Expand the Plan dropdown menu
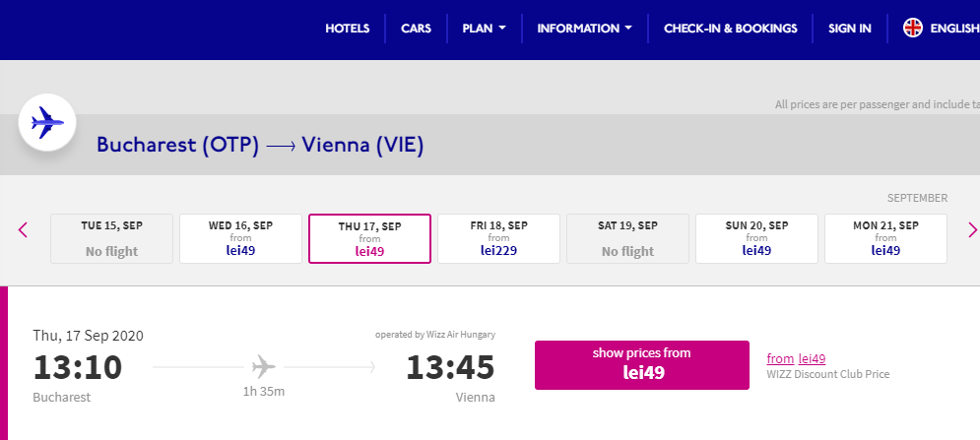980x440 pixels. pyautogui.click(x=484, y=29)
